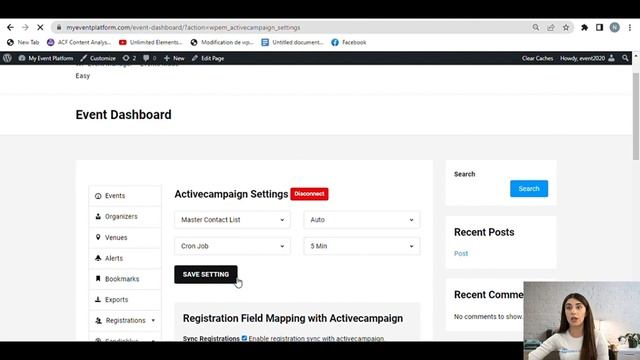The width and height of the screenshot is (640, 360).
Task: Click the comments bubble in admin bar
Action: click(x=150, y=58)
